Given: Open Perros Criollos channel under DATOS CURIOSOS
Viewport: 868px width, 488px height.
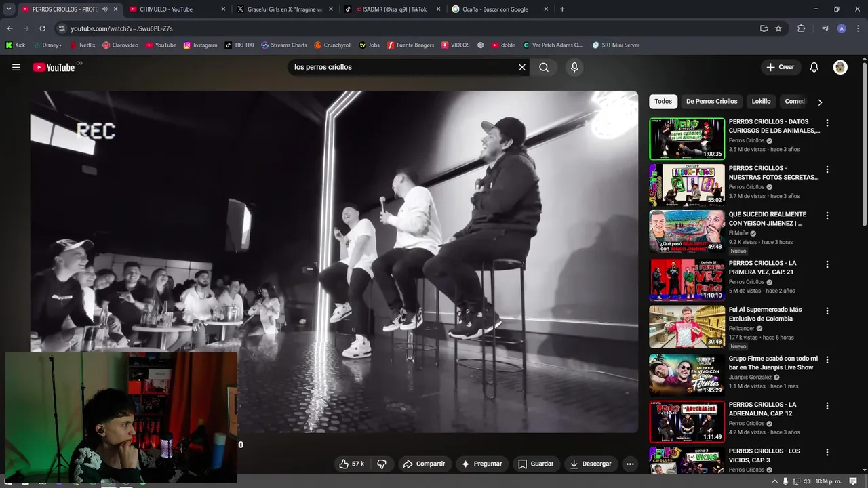Looking at the screenshot, I should [x=746, y=140].
